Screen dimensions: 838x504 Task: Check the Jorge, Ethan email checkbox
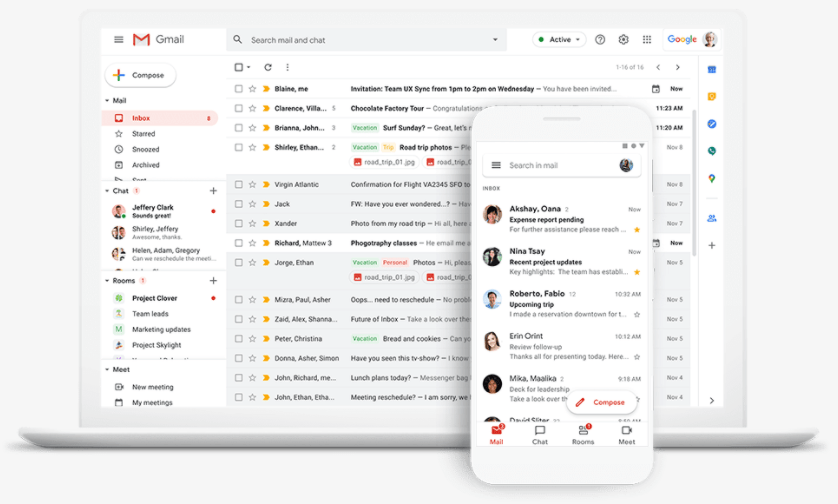(238, 262)
